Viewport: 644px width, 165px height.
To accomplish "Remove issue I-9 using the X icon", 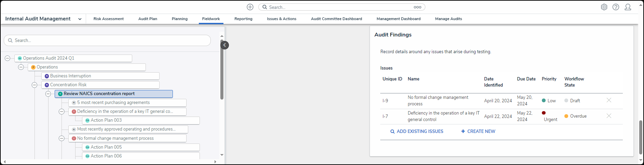I will pyautogui.click(x=609, y=100).
